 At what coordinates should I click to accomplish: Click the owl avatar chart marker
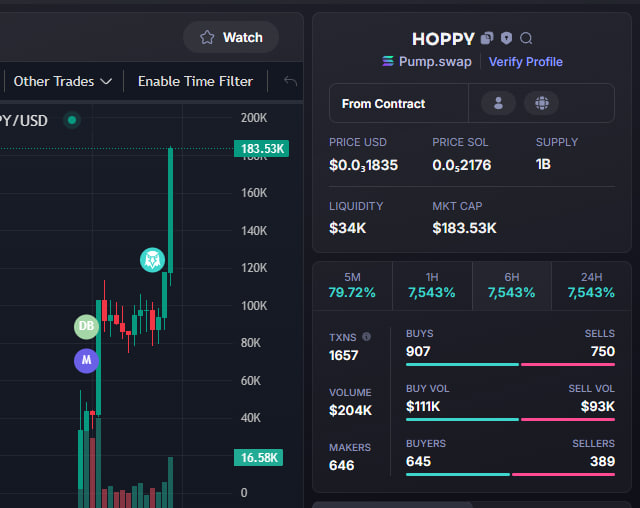click(152, 260)
